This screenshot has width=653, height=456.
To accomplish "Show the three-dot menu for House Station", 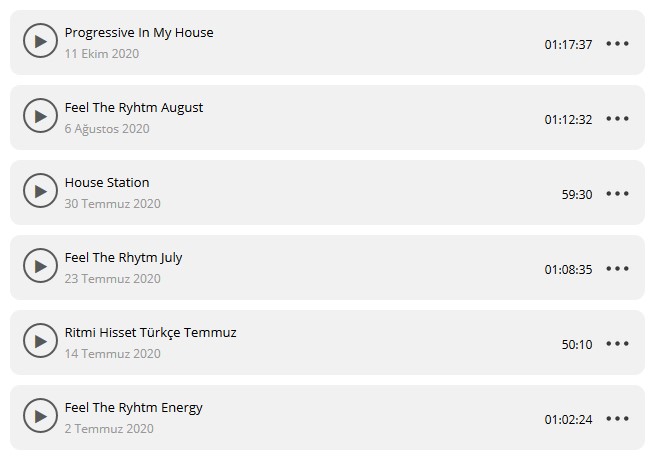I will (618, 194).
